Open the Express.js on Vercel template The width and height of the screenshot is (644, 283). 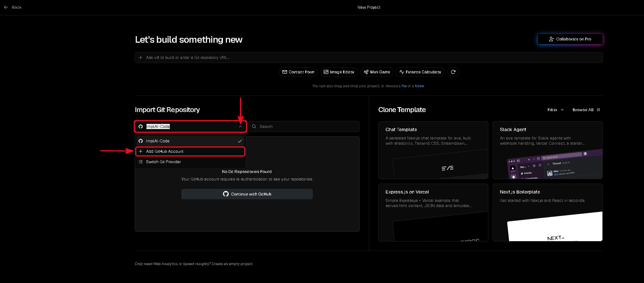coord(433,213)
